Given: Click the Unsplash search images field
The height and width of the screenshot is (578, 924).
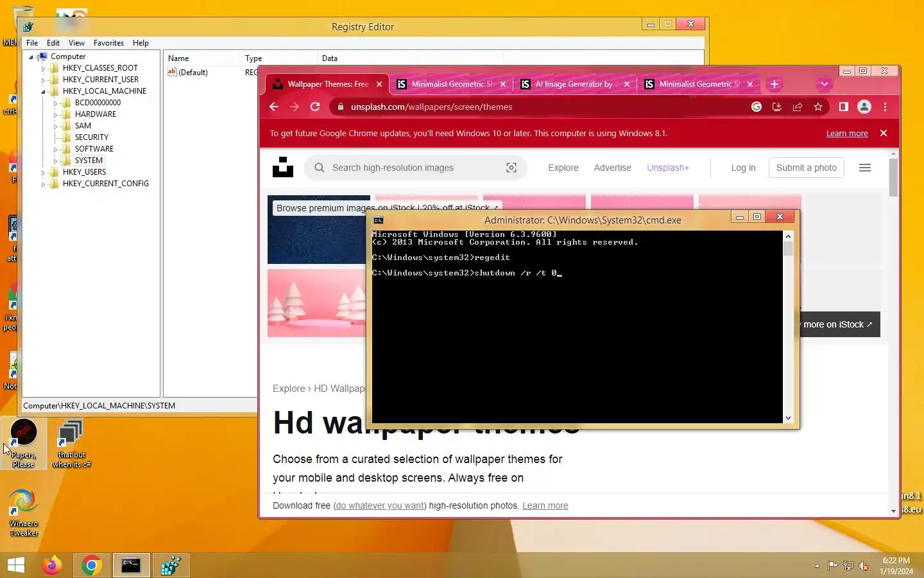Looking at the screenshot, I should click(x=415, y=168).
